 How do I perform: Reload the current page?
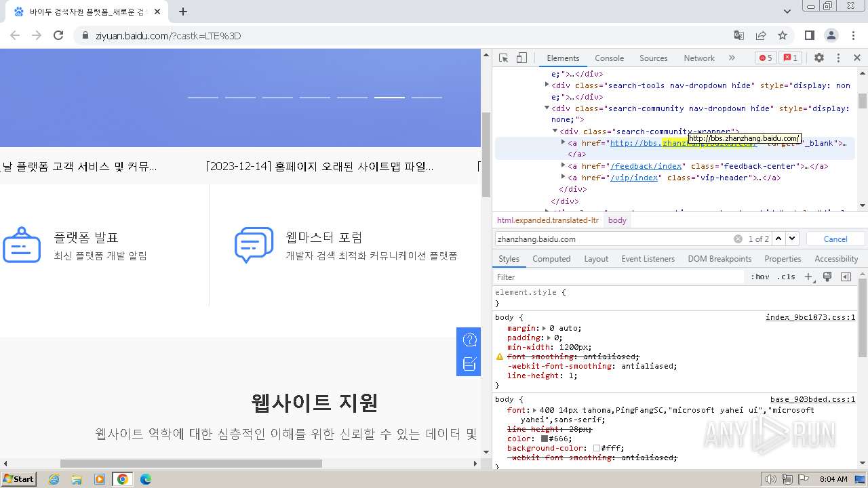(58, 35)
